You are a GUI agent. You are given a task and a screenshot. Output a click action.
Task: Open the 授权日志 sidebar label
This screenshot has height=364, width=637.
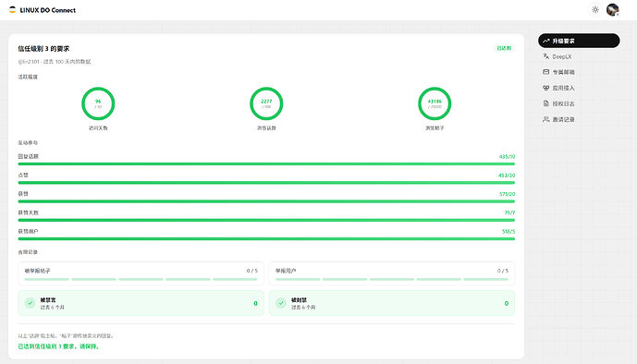pyautogui.click(x=563, y=103)
